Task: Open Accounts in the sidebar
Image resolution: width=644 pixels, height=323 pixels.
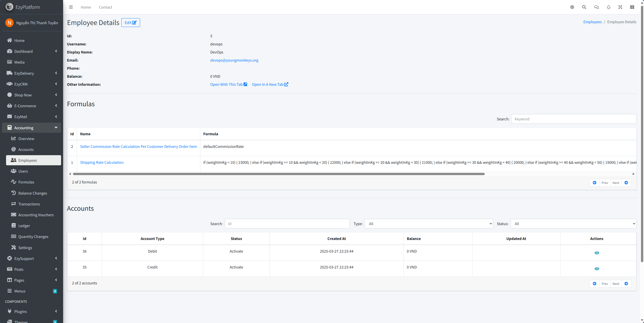Action: tap(34, 149)
